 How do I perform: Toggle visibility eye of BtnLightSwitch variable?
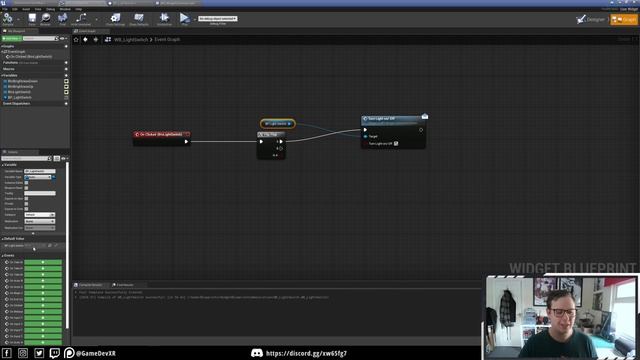point(66,92)
